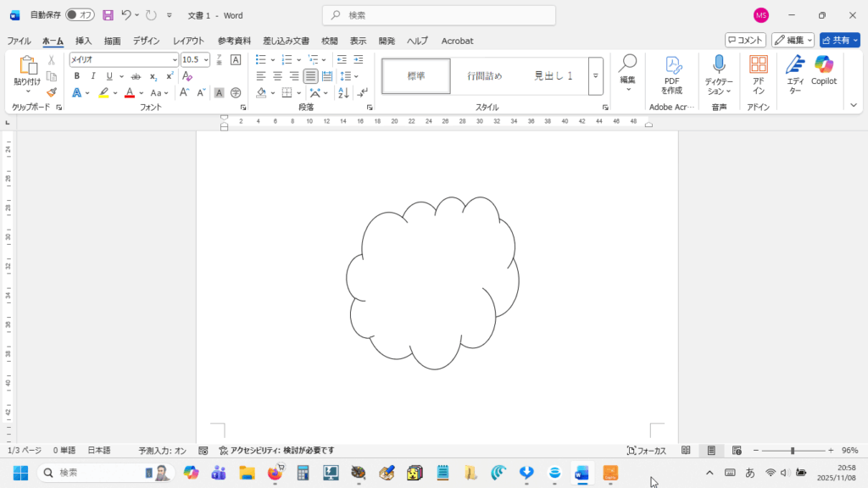Click the save icon in the title bar
Viewport: 868px width, 488px height.
pos(108,15)
